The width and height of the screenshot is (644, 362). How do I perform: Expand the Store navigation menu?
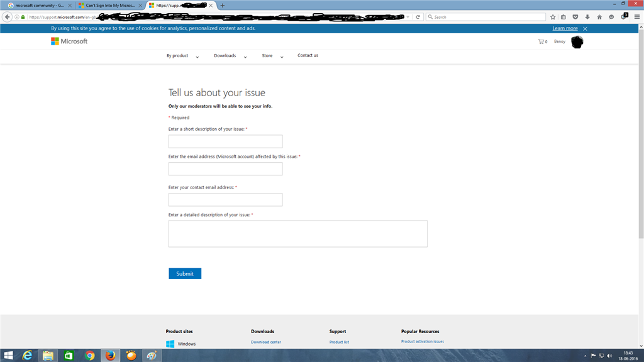click(273, 56)
